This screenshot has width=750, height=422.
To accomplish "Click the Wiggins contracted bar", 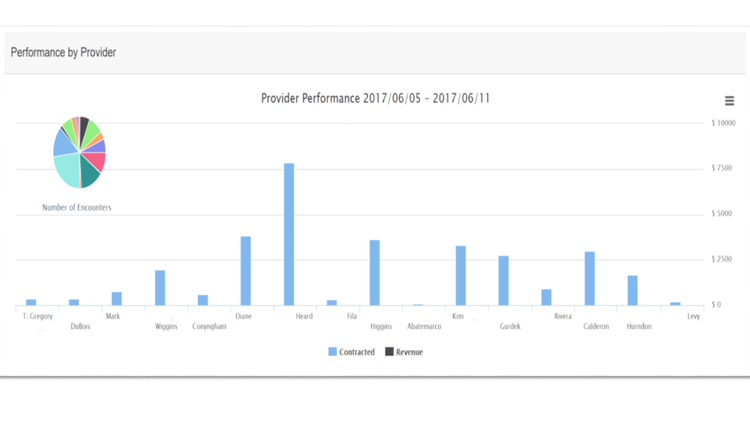I will pos(160,287).
